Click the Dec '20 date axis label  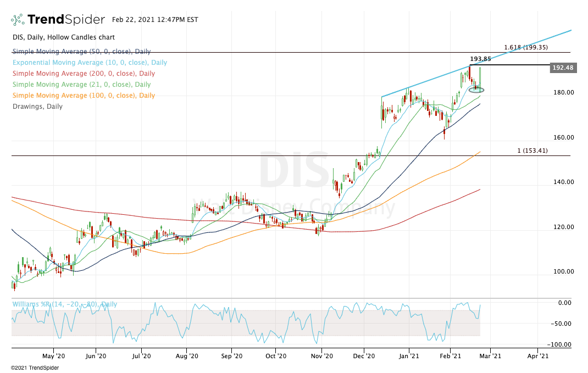pyautogui.click(x=364, y=356)
